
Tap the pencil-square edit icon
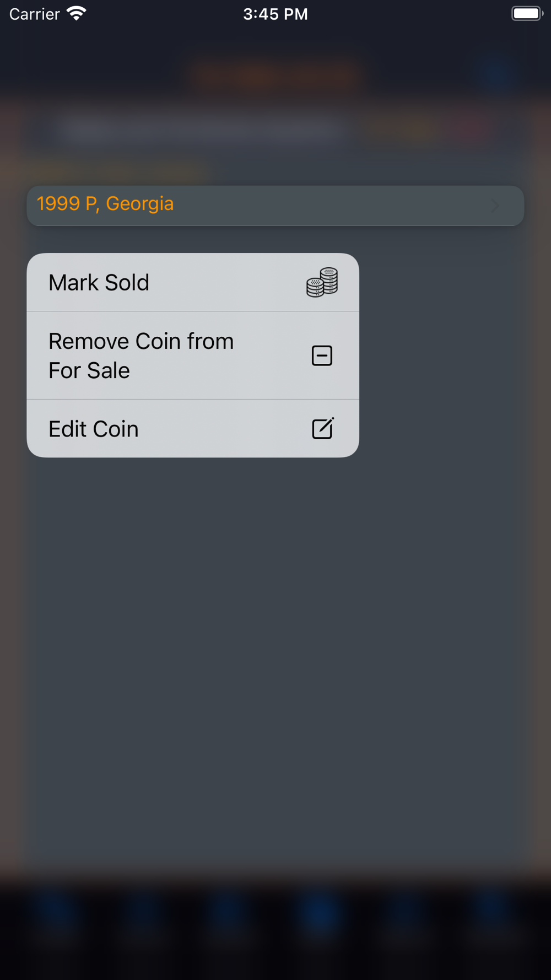click(323, 428)
